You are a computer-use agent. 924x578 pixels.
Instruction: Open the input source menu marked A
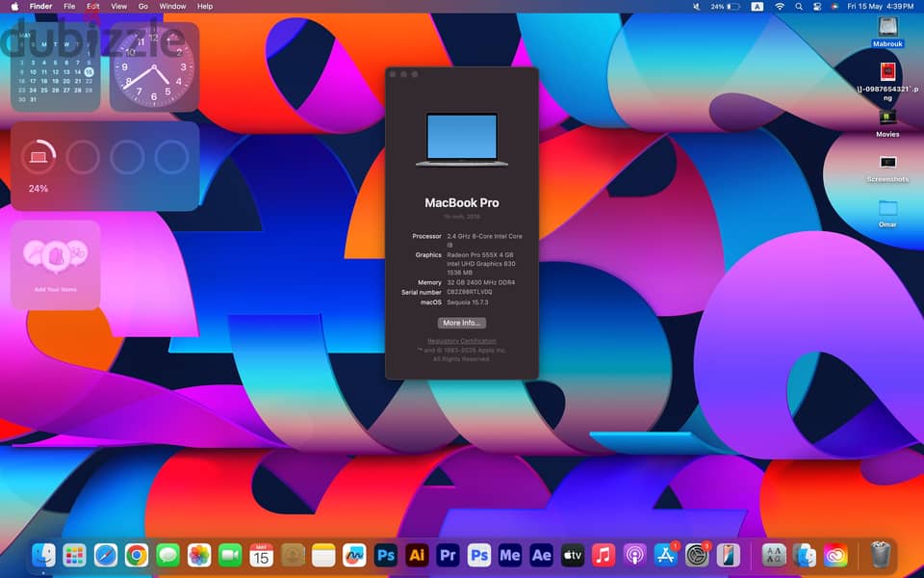coord(757,7)
